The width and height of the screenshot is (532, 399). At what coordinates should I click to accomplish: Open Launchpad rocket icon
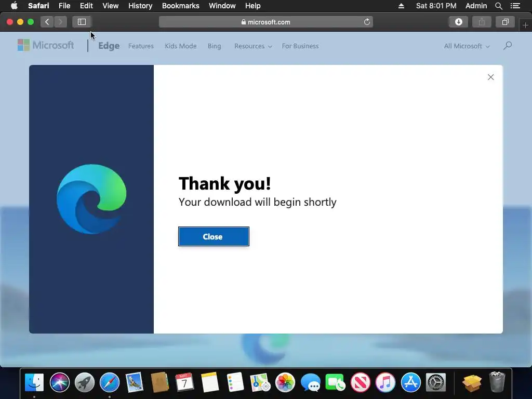tap(85, 382)
